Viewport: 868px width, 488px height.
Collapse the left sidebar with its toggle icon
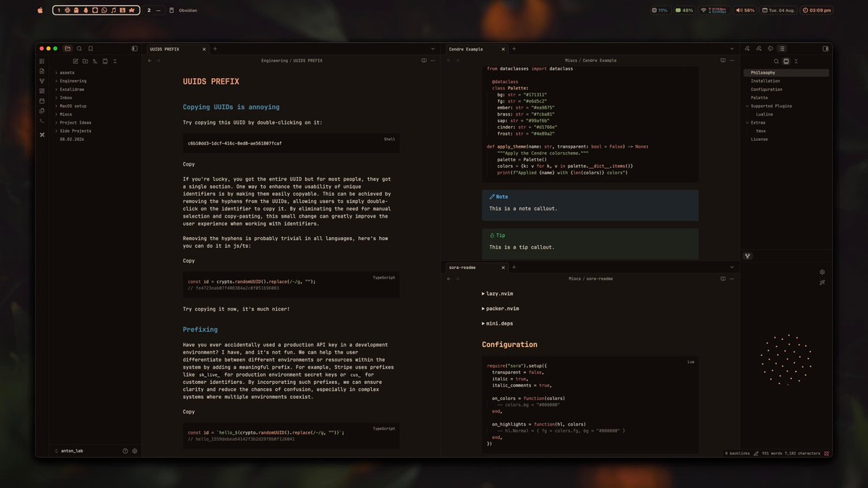pos(135,48)
